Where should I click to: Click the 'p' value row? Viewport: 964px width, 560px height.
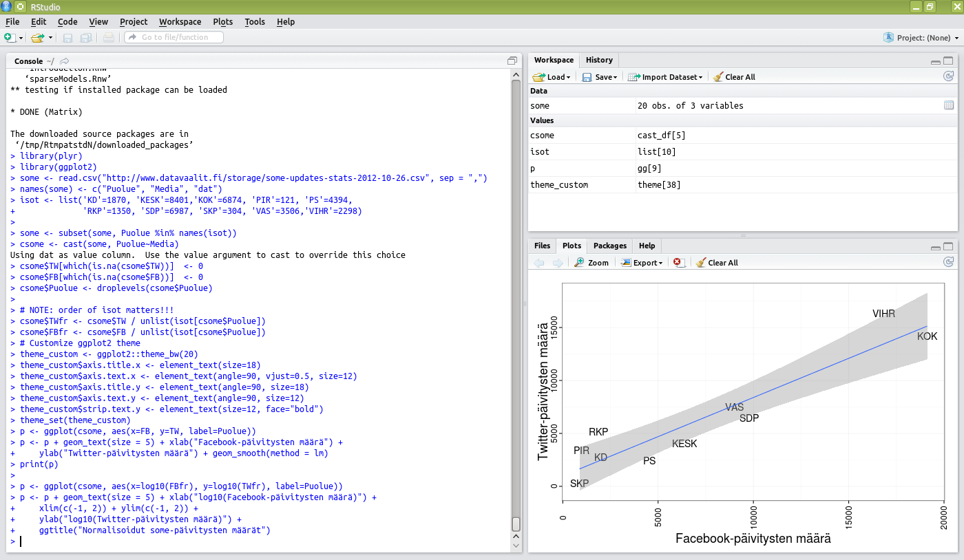(743, 168)
